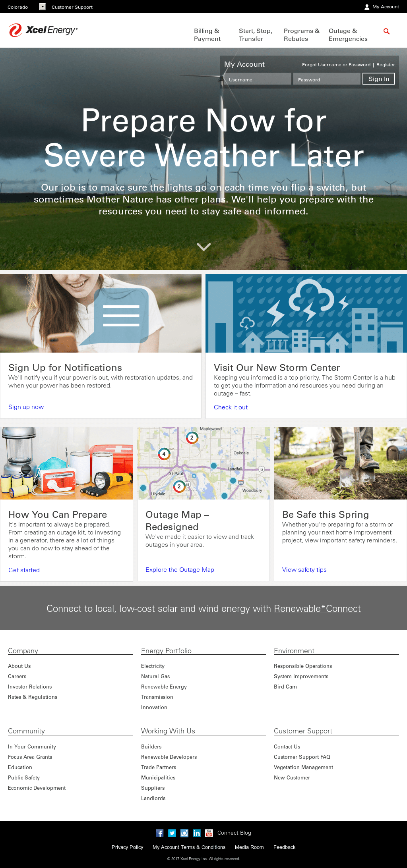The width and height of the screenshot is (407, 868).
Task: Click the Bird Cam footer link
Action: pyautogui.click(x=285, y=687)
